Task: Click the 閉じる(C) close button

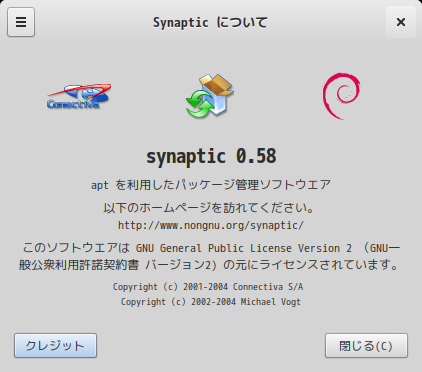Action: point(366,346)
